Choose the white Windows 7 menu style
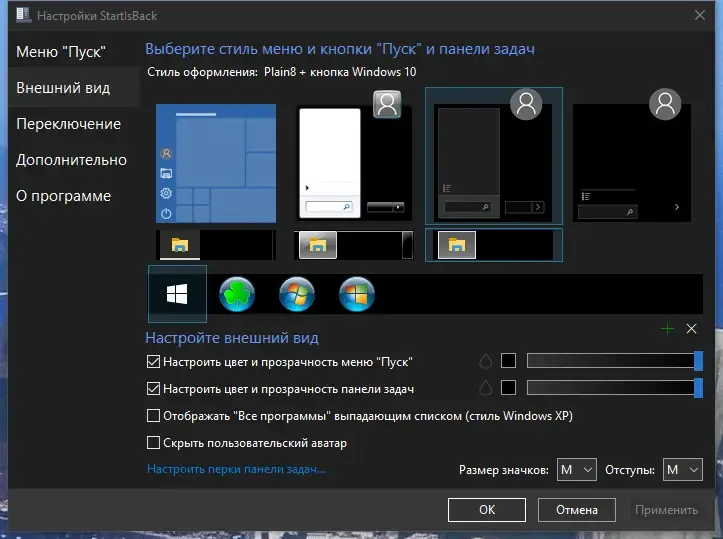 click(354, 157)
